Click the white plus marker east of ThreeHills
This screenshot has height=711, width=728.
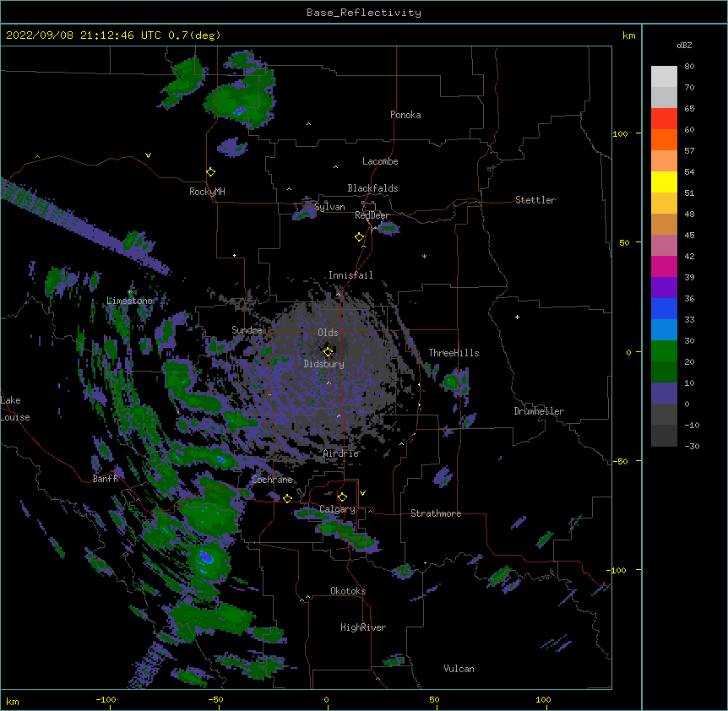517,317
